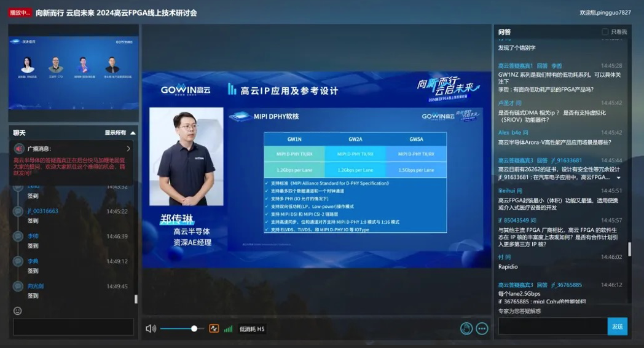The height and width of the screenshot is (348, 644).
Task: Click the username pingguo7827 at top right
Action: pos(614,13)
